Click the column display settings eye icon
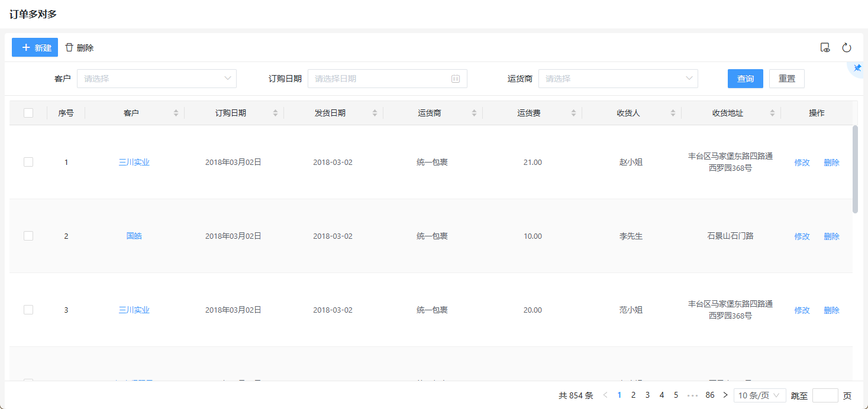The height and width of the screenshot is (409, 868). (825, 48)
